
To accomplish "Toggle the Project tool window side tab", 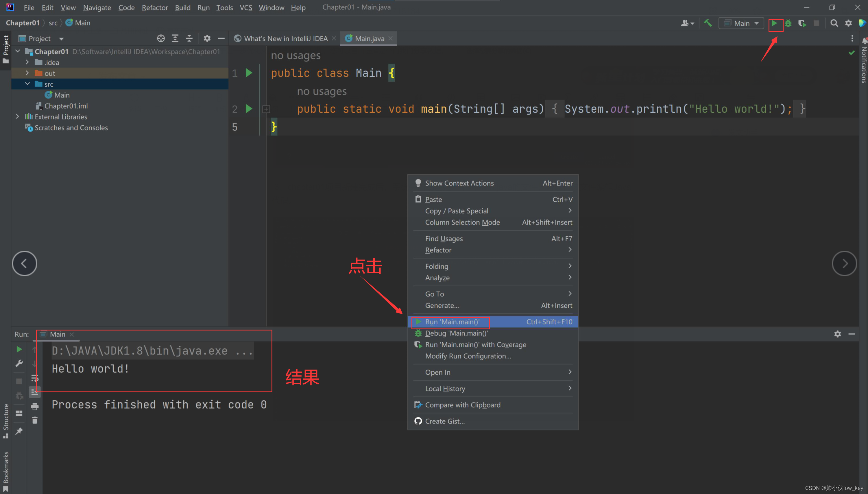I will tap(6, 49).
